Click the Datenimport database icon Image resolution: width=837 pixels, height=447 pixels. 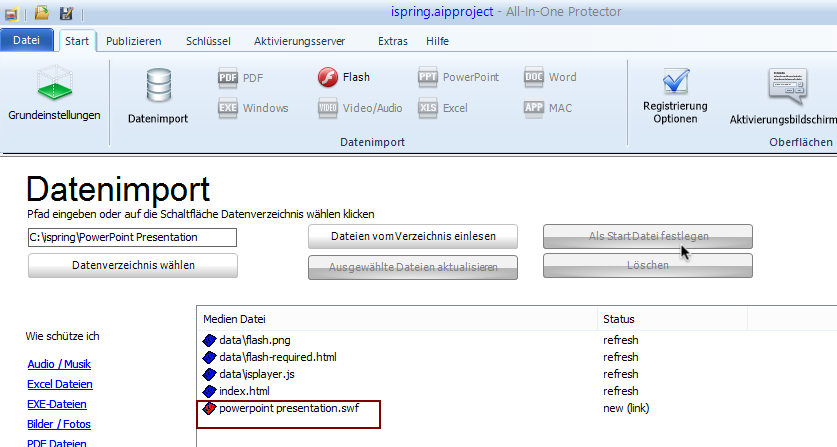(158, 96)
